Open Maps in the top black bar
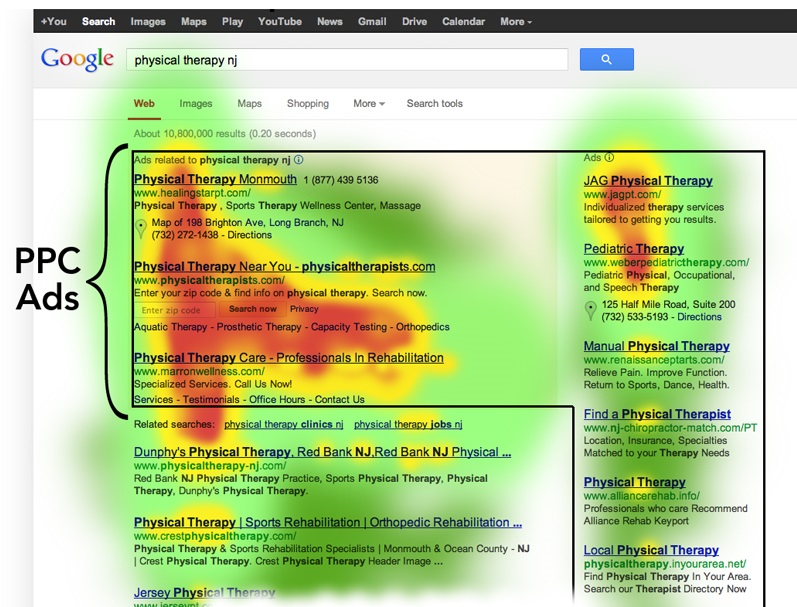 (194, 22)
